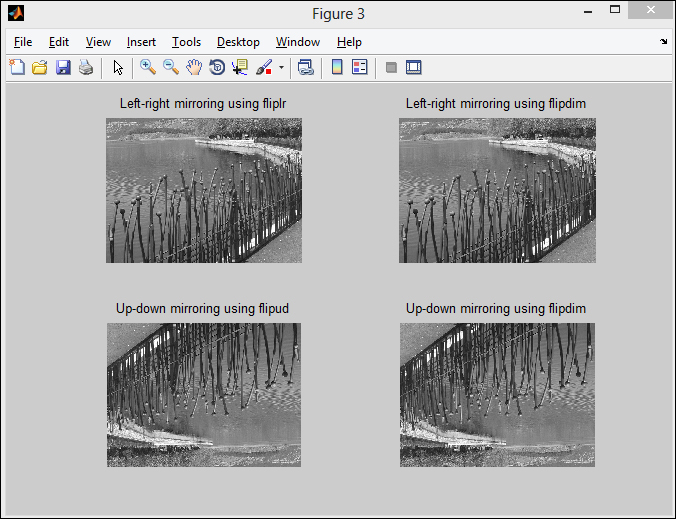
Task: Click the fliplr left-right mirrored image
Action: [204, 191]
